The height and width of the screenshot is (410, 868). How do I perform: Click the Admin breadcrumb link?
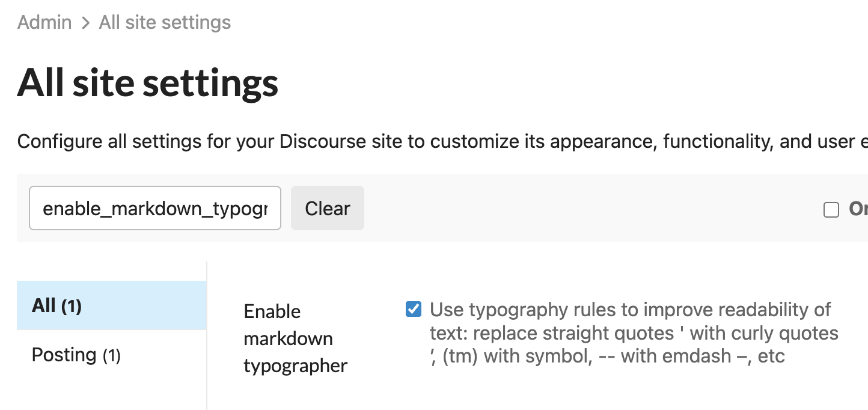click(44, 23)
